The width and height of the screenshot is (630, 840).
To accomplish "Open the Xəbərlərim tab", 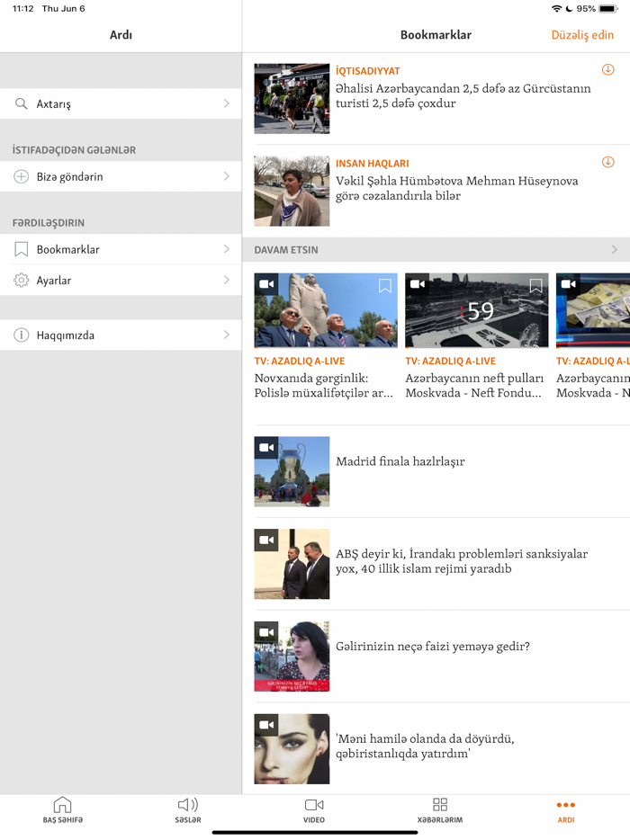I will (440, 810).
